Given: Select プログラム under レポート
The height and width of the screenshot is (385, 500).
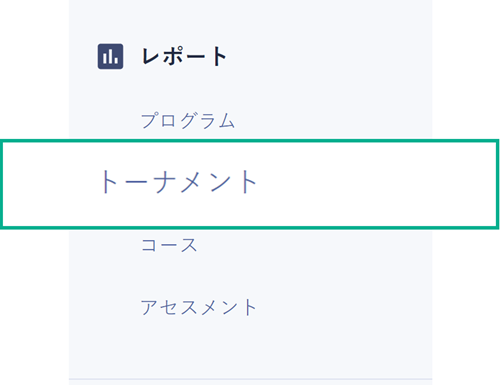Looking at the screenshot, I should click(x=188, y=120).
